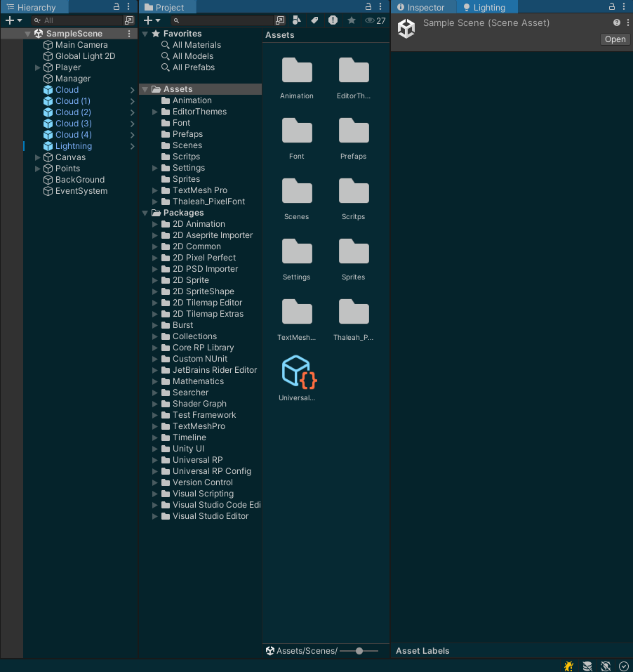Click Search by Import Log Type icon
The image size is (633, 672).
pyautogui.click(x=333, y=20)
